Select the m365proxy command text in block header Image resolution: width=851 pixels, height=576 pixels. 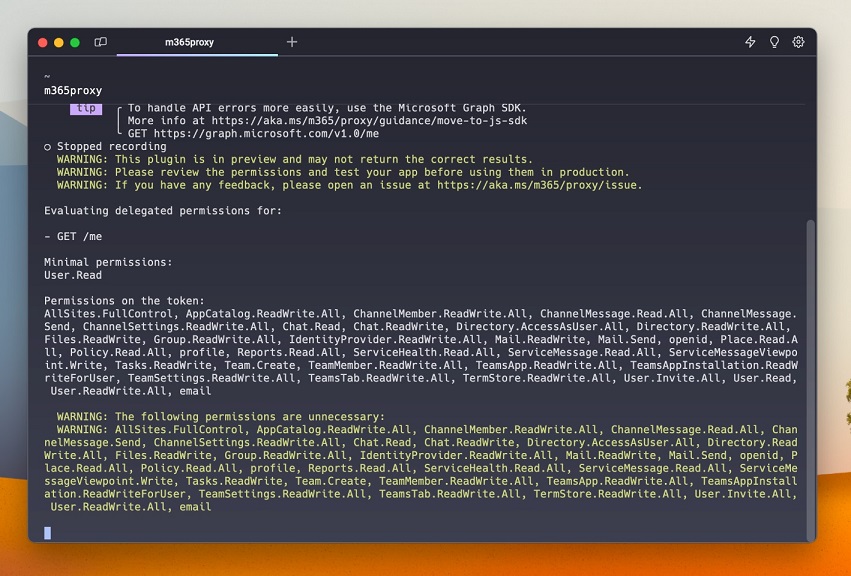73,90
